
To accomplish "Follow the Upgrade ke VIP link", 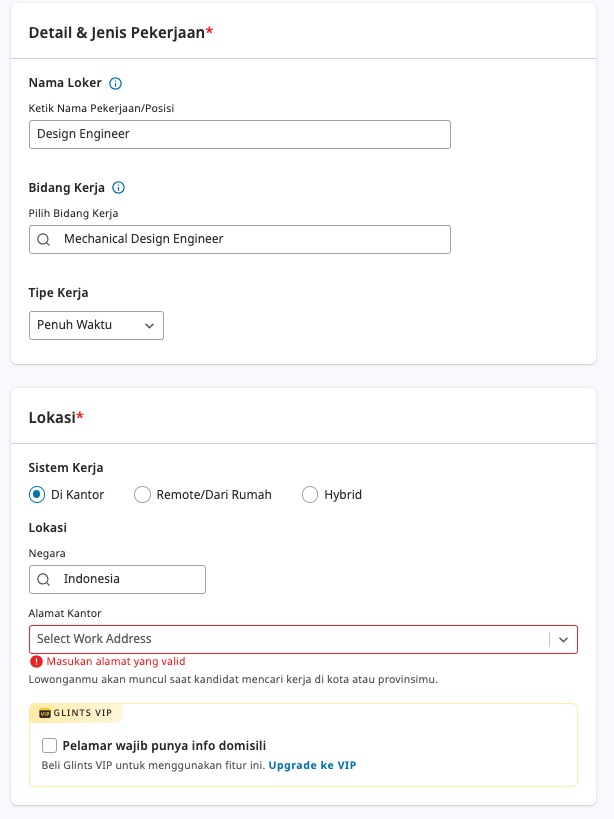I will click(312, 765).
